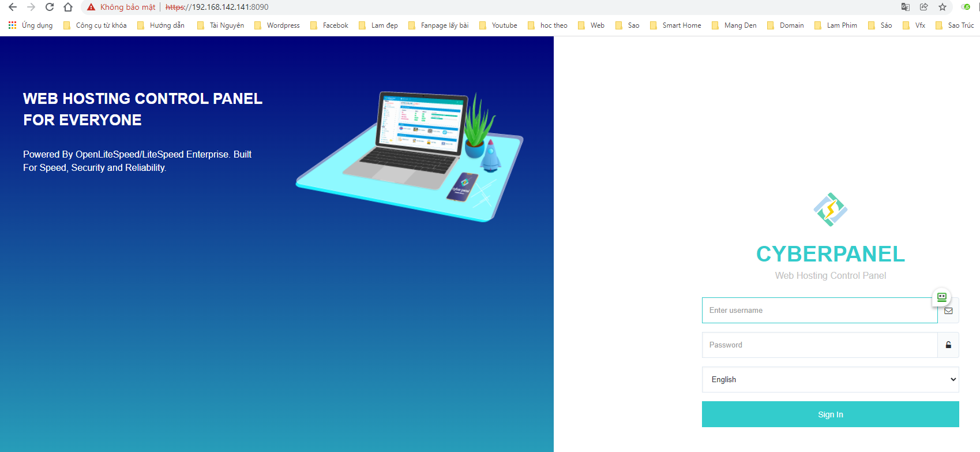Viewport: 980px width, 452px height.
Task: Click the browser back arrow
Action: point(13,7)
